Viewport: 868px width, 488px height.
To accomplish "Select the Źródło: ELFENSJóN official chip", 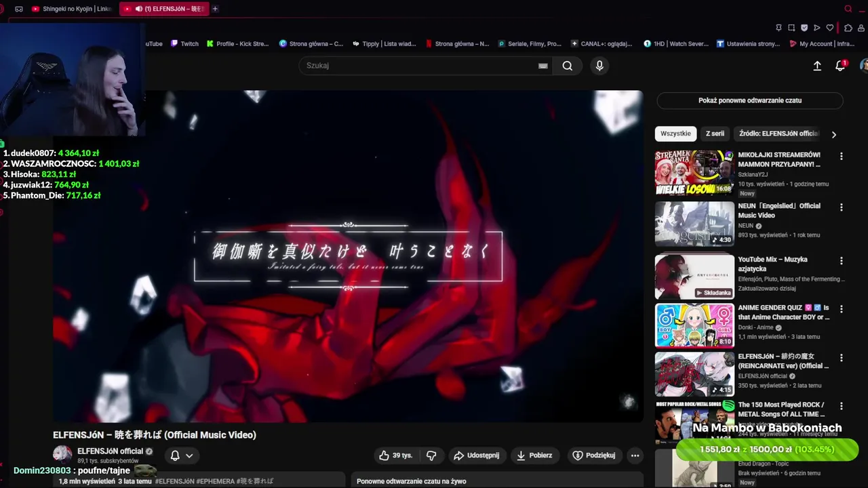I will pyautogui.click(x=778, y=134).
